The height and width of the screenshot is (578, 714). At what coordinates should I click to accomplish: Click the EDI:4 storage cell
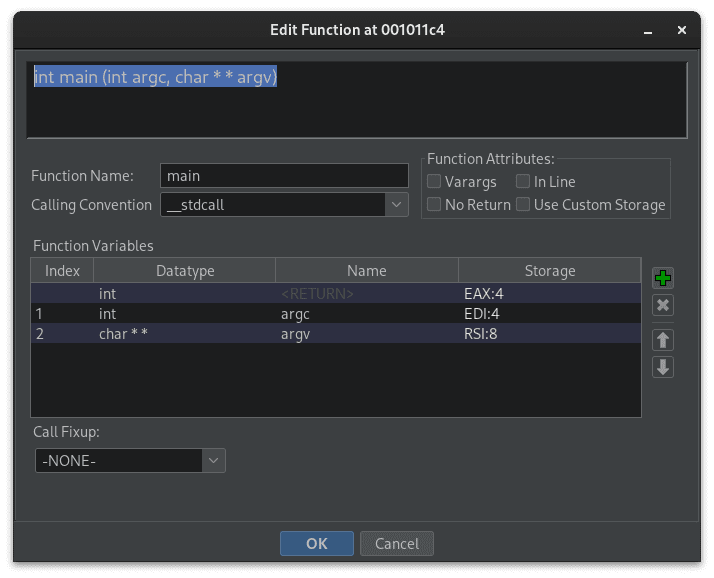pyautogui.click(x=550, y=313)
